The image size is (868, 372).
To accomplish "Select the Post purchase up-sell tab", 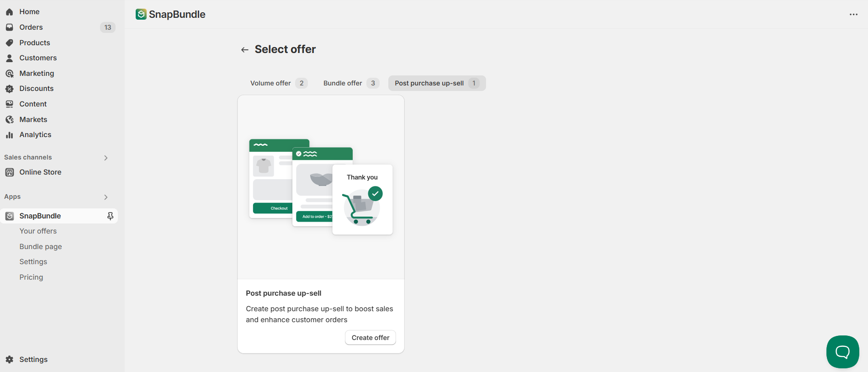I will [437, 83].
